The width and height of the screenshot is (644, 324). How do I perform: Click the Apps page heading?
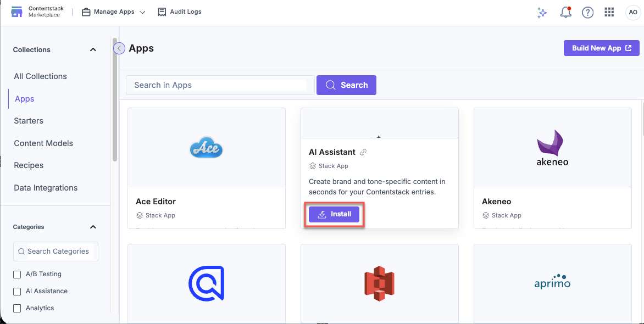click(141, 48)
